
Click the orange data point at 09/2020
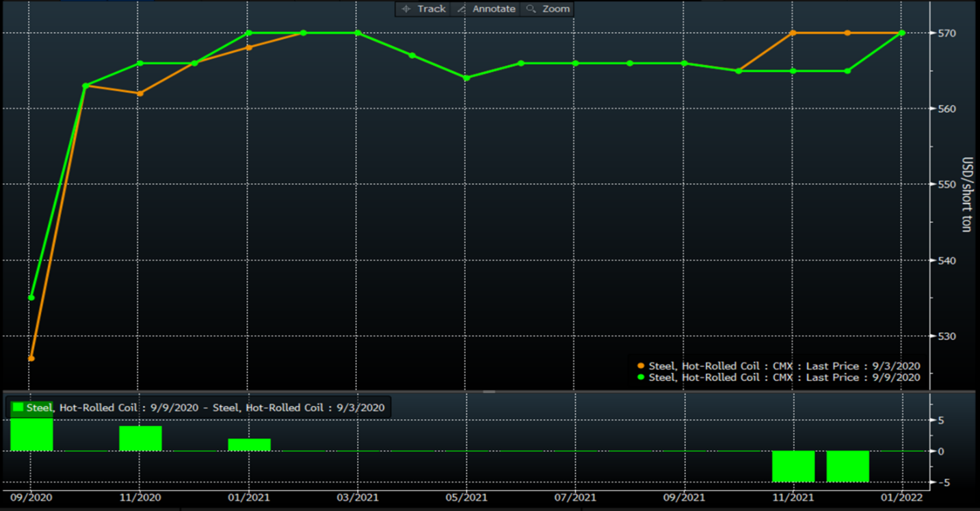[31, 358]
